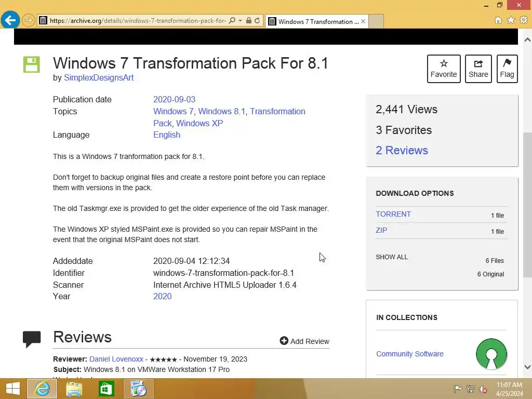The height and width of the screenshot is (399, 532).
Task: Download the ZIP file option
Action: (x=381, y=230)
